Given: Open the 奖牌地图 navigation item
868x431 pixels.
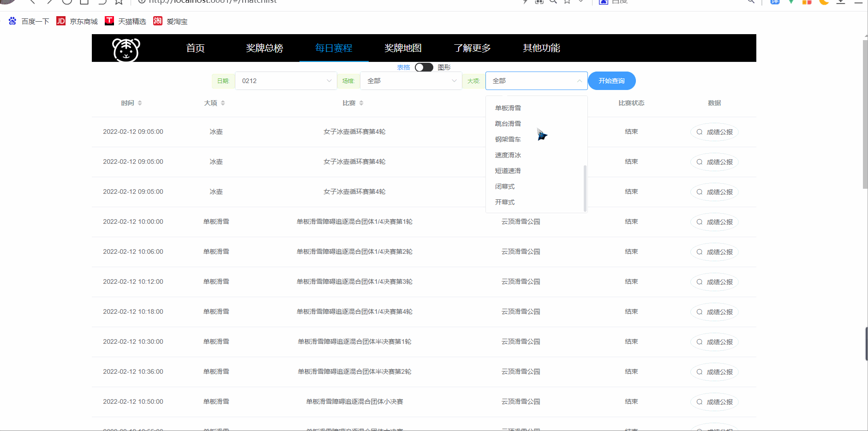Looking at the screenshot, I should 403,48.
